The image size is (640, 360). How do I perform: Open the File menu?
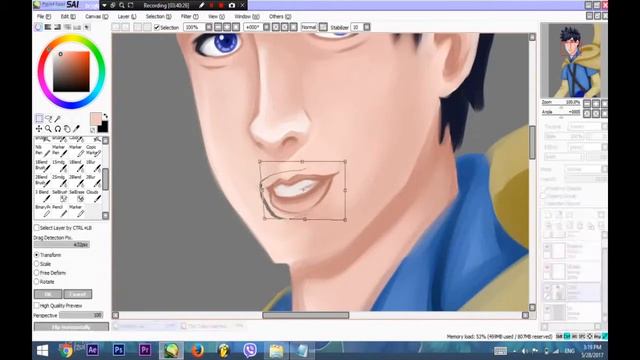[44, 16]
